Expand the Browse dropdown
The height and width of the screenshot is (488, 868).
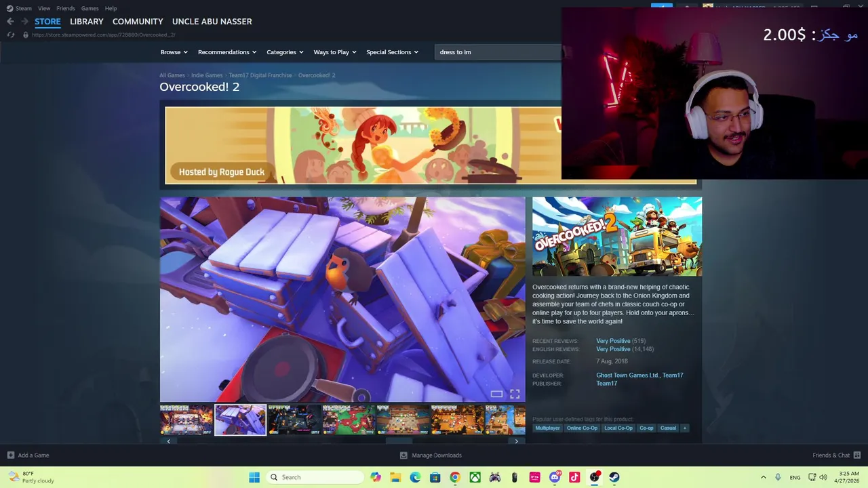pyautogui.click(x=174, y=52)
